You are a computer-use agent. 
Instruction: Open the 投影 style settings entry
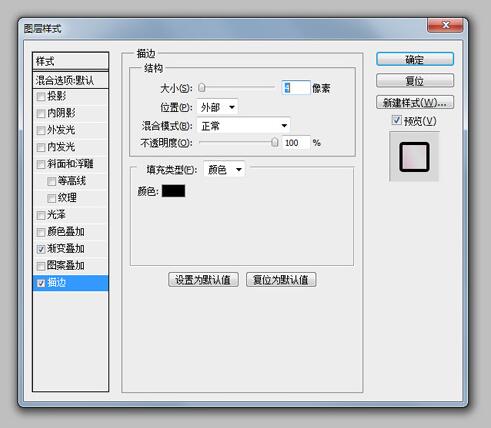point(57,96)
